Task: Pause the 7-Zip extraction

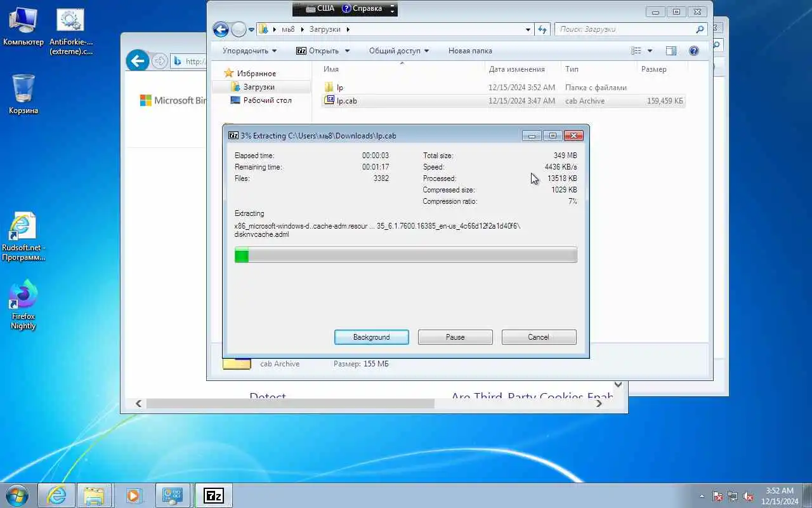Action: [x=455, y=337]
